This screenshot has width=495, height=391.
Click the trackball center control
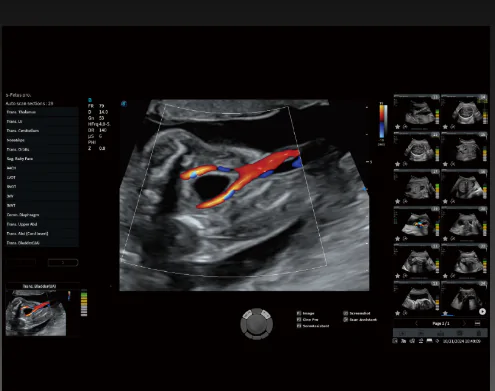pos(256,323)
